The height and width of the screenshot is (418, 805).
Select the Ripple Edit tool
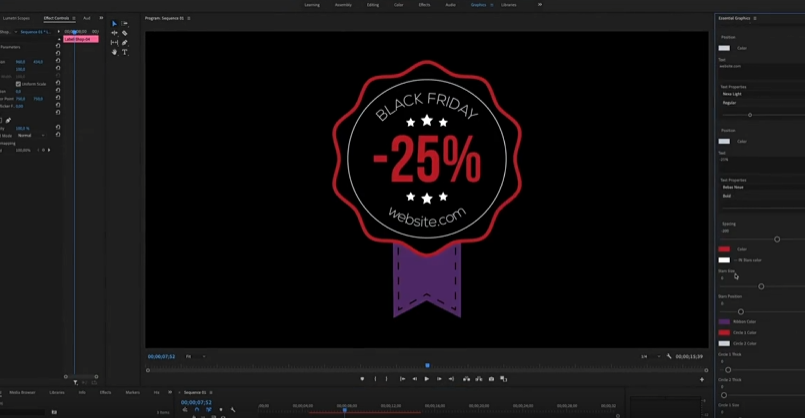tap(114, 33)
